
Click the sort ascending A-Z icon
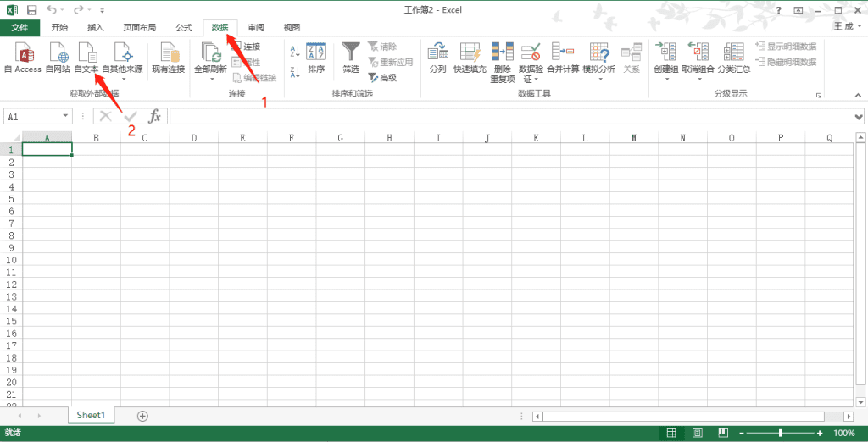click(295, 50)
